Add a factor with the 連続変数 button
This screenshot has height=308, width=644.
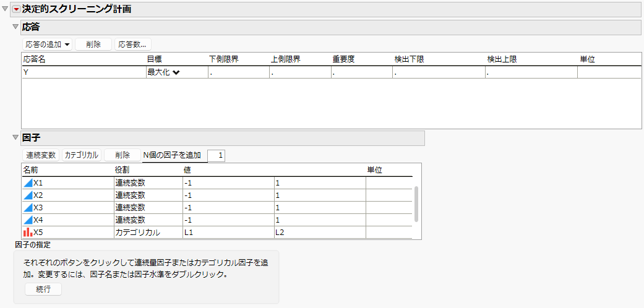[x=41, y=155]
